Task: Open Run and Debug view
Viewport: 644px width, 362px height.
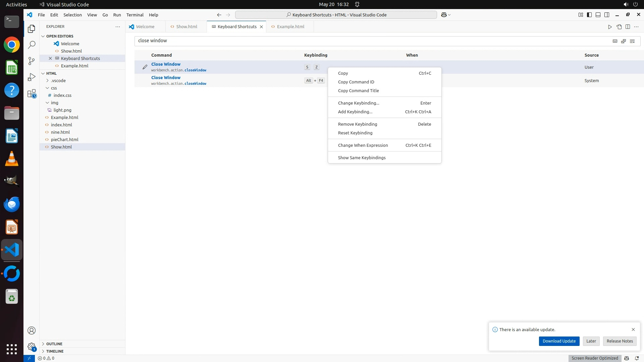Action: point(32,77)
